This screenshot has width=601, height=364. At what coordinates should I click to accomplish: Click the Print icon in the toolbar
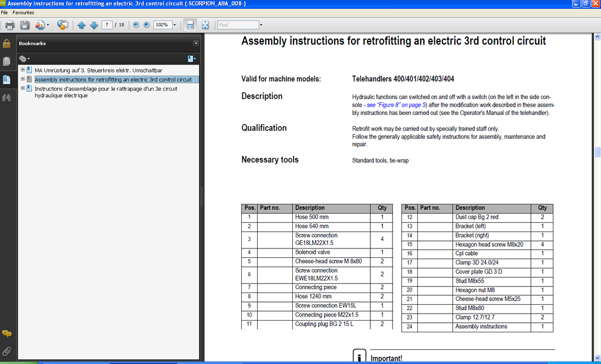point(9,25)
